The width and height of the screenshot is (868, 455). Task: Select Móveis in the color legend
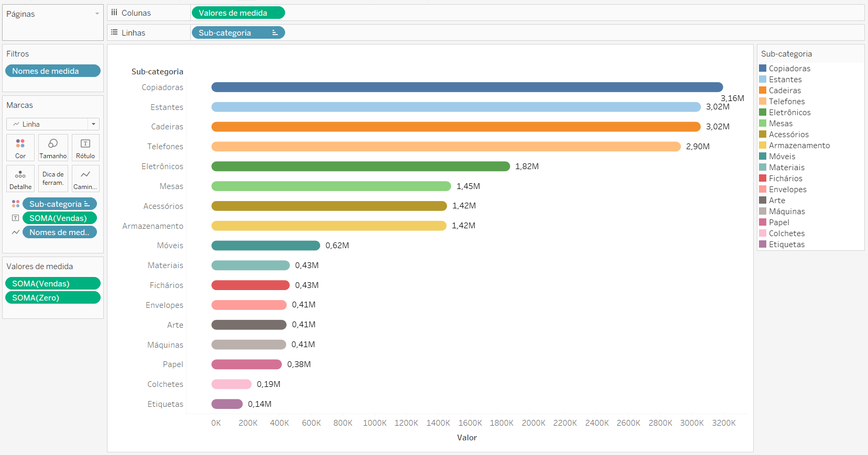(782, 156)
